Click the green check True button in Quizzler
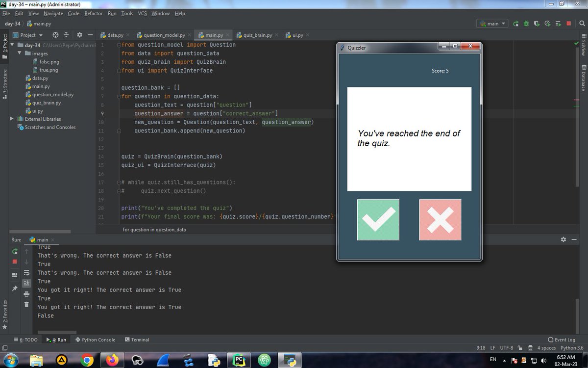The image size is (588, 368). (x=378, y=220)
